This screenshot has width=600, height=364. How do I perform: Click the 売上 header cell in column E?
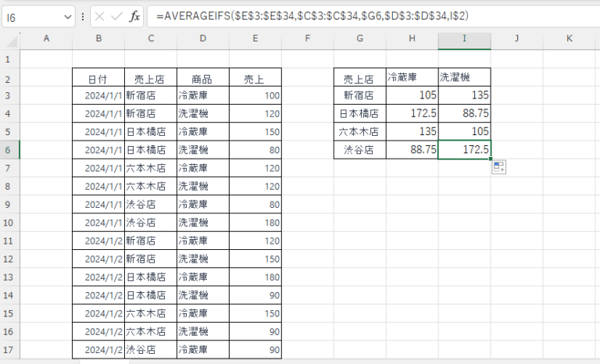pos(255,78)
